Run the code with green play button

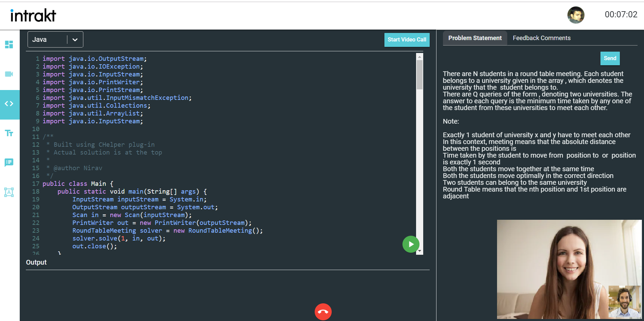411,244
